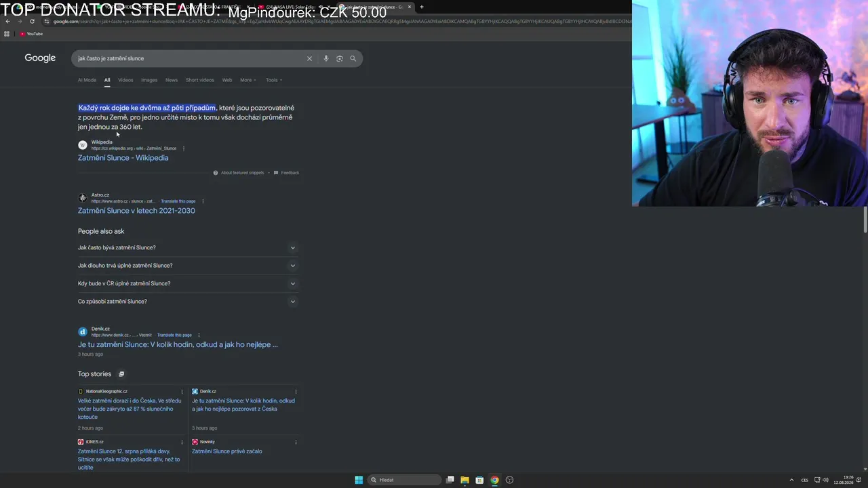Open 'Velké zatmění dorazí i do Česka' story
Image resolution: width=868 pixels, height=488 pixels.
tap(129, 409)
